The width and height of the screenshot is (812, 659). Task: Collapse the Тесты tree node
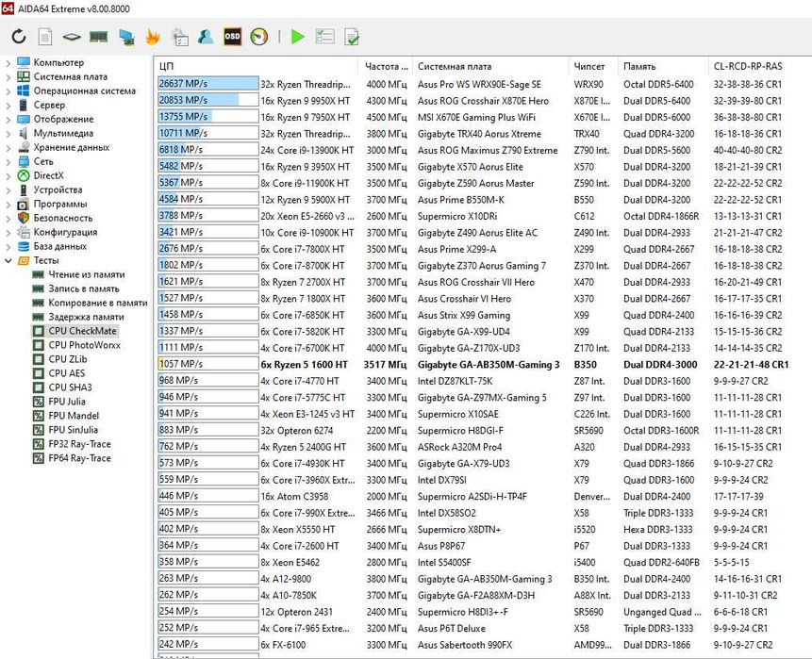[8, 261]
